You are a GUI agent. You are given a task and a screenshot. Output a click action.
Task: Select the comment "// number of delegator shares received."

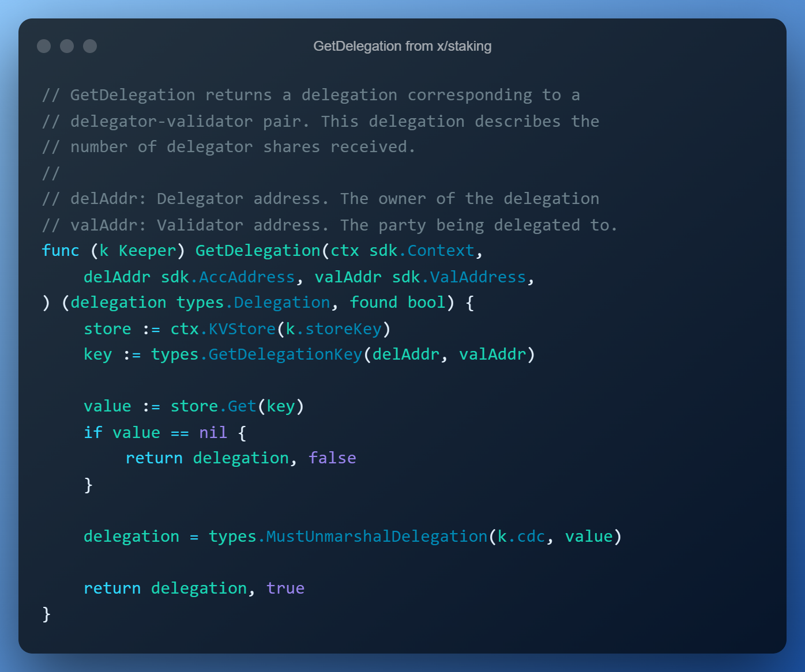pos(229,147)
